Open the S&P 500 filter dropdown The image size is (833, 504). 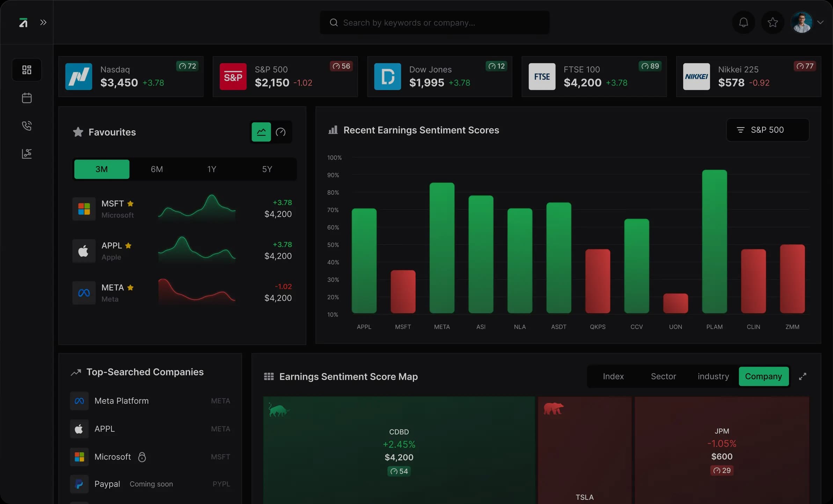click(767, 130)
